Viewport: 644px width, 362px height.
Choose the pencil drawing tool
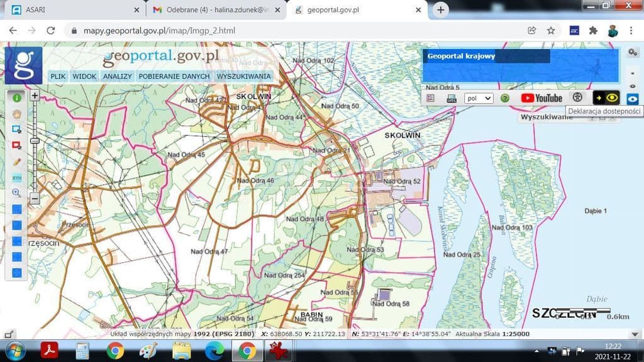tap(17, 162)
